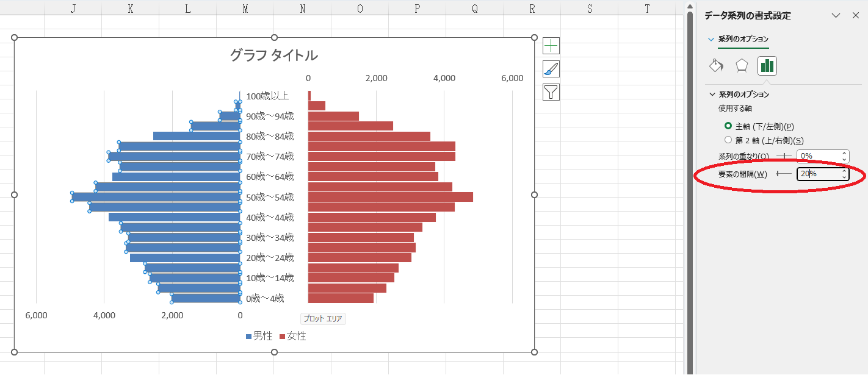Select the 80歳～84歳 male blue bar
This screenshot has width=868, height=375.
[197, 136]
